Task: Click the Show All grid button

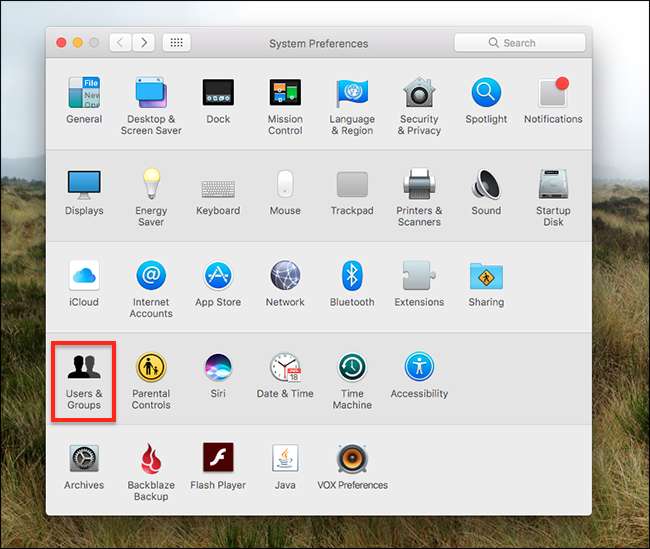Action: coord(177,42)
